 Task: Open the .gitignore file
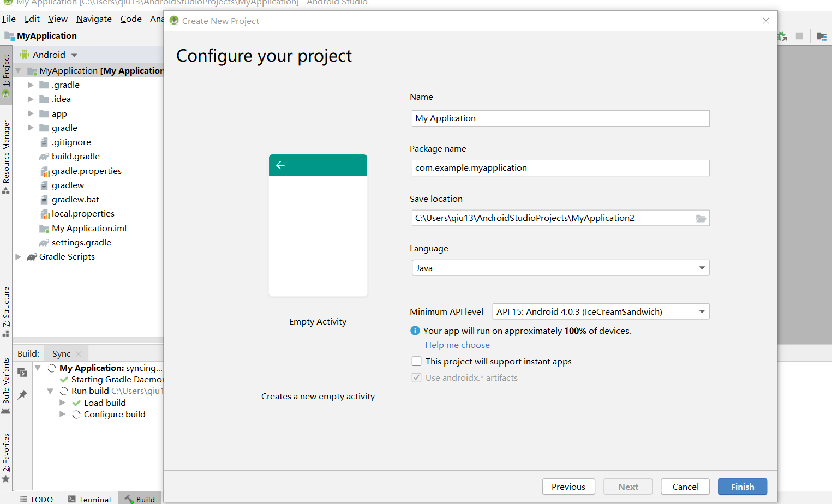pos(71,142)
